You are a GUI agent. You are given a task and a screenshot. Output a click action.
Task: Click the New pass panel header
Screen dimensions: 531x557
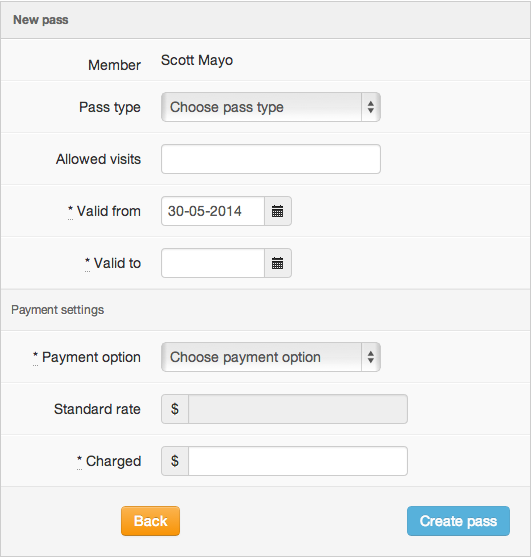pyautogui.click(x=265, y=20)
